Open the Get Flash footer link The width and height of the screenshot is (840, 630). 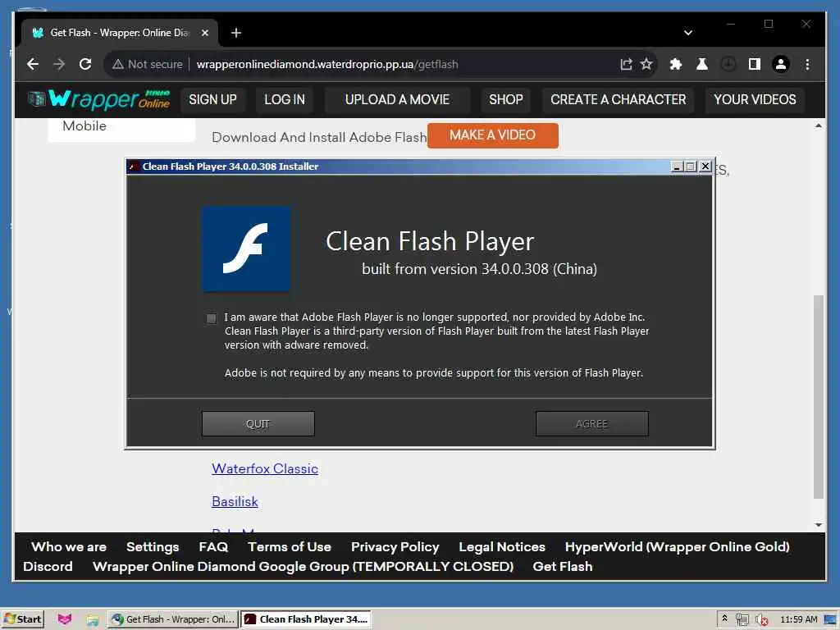click(563, 567)
